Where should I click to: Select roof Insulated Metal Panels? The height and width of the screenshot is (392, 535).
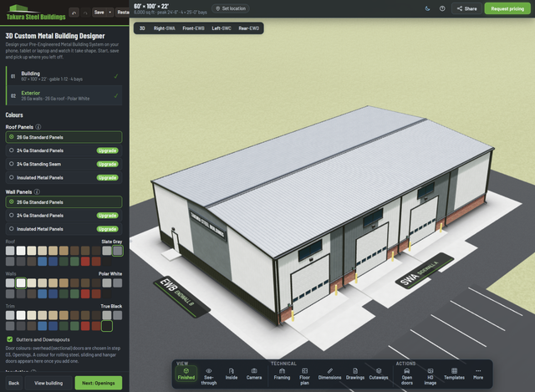click(64, 178)
